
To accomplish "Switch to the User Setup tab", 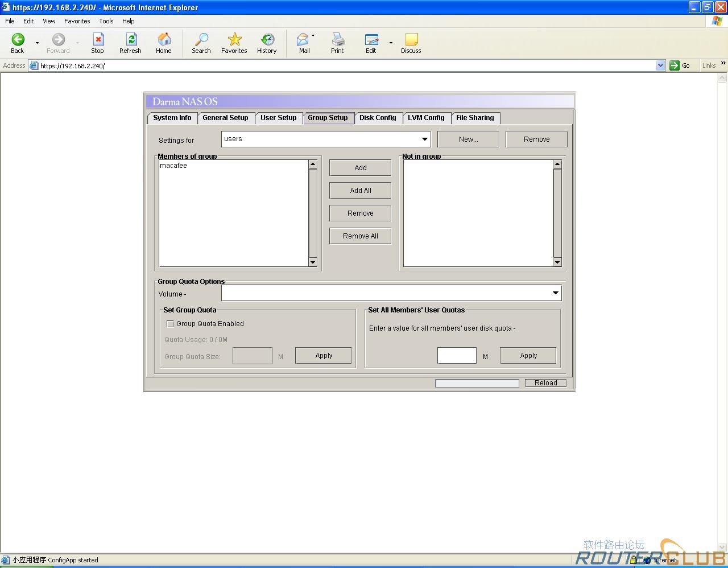I will pyautogui.click(x=279, y=118).
